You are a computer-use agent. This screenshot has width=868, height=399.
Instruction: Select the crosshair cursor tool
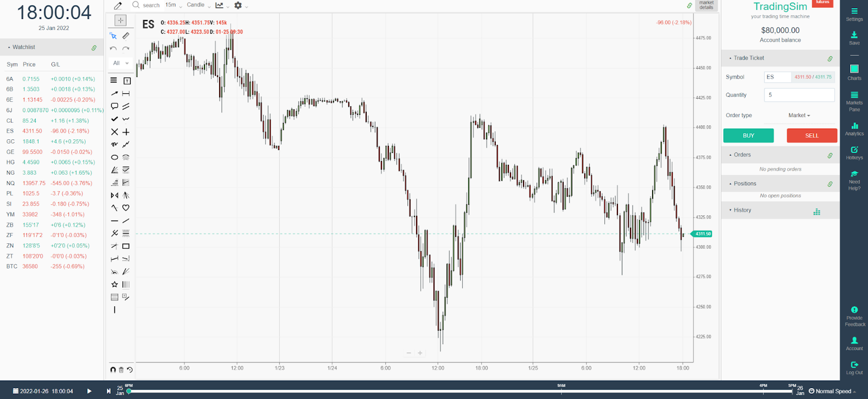(x=120, y=21)
